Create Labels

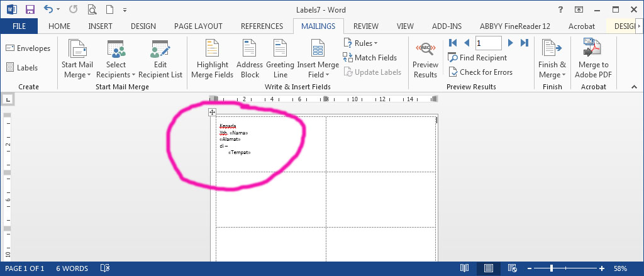point(22,68)
